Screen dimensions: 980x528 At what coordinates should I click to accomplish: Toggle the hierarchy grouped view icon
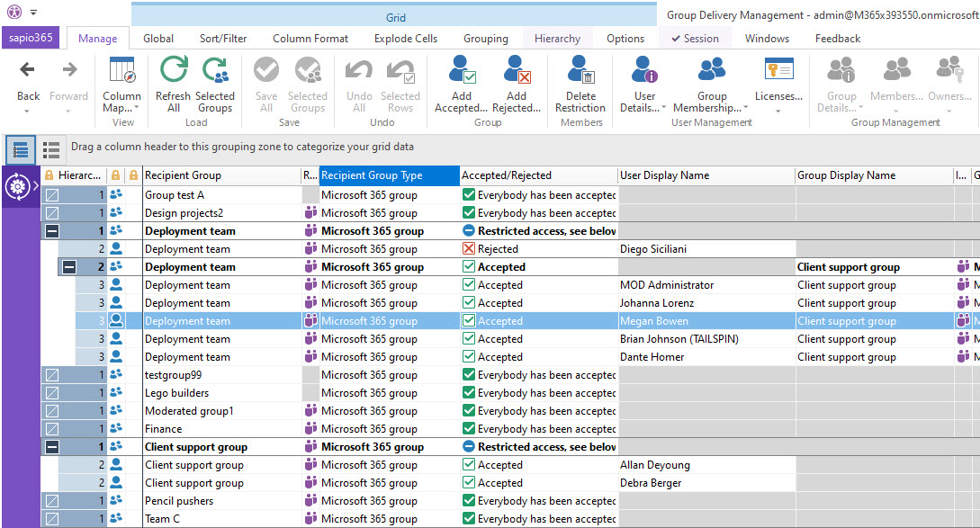[21, 149]
